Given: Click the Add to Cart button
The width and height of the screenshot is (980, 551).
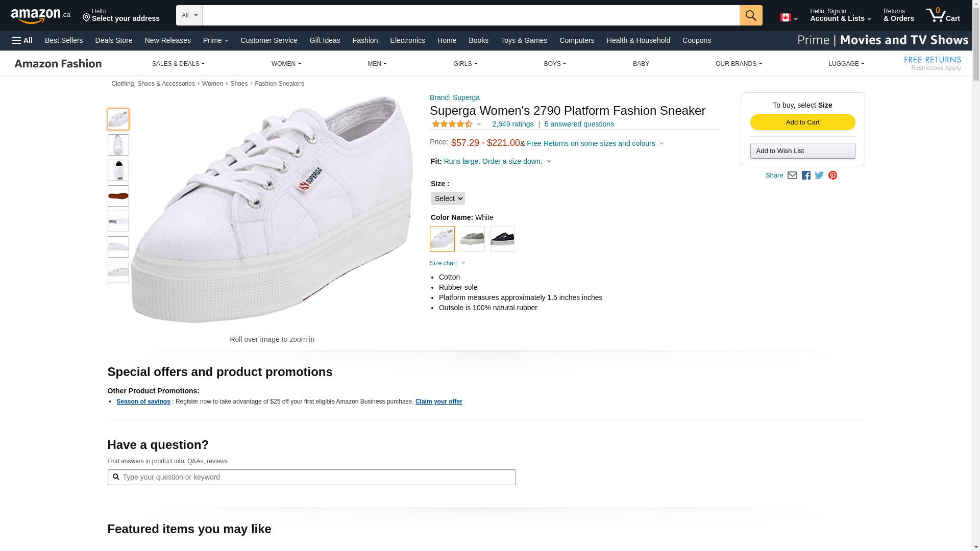Looking at the screenshot, I should pos(802,122).
